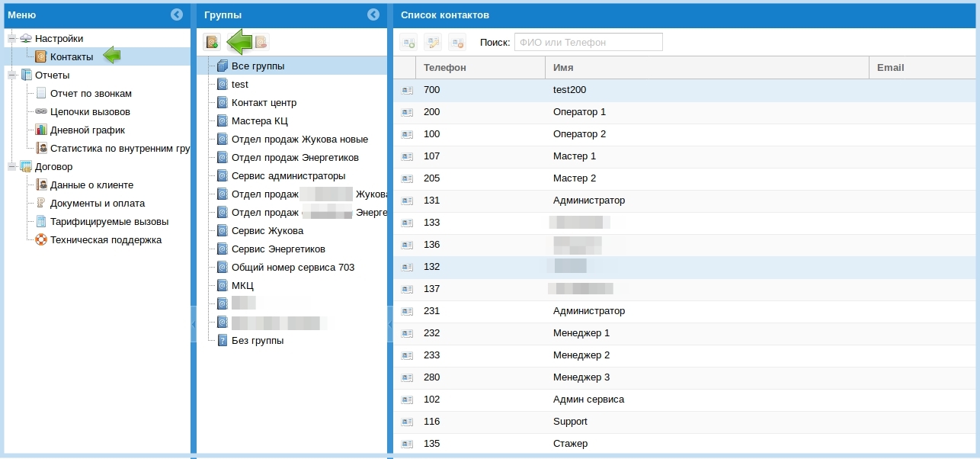Click the add contact toolbar icon
This screenshot has width=980, height=459.
(x=408, y=43)
